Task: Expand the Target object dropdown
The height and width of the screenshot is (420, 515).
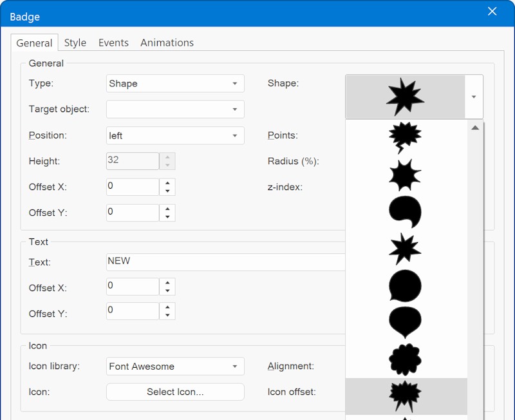Action: [175, 110]
